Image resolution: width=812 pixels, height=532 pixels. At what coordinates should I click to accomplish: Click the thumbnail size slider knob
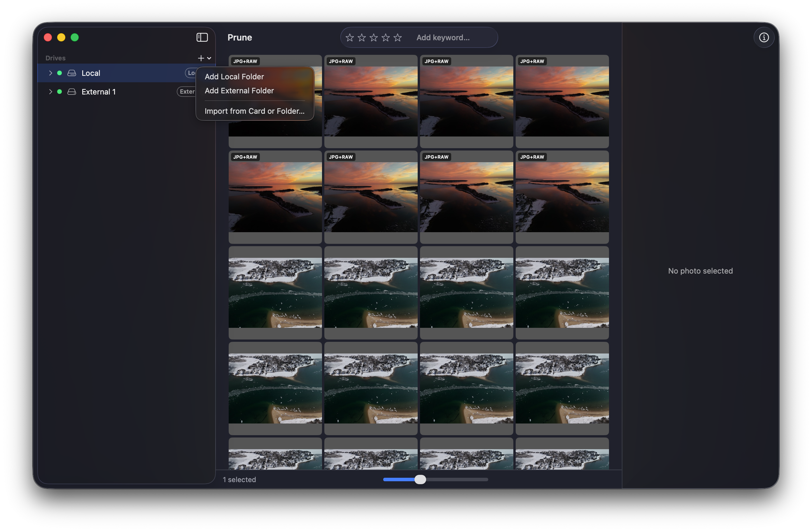(x=420, y=480)
